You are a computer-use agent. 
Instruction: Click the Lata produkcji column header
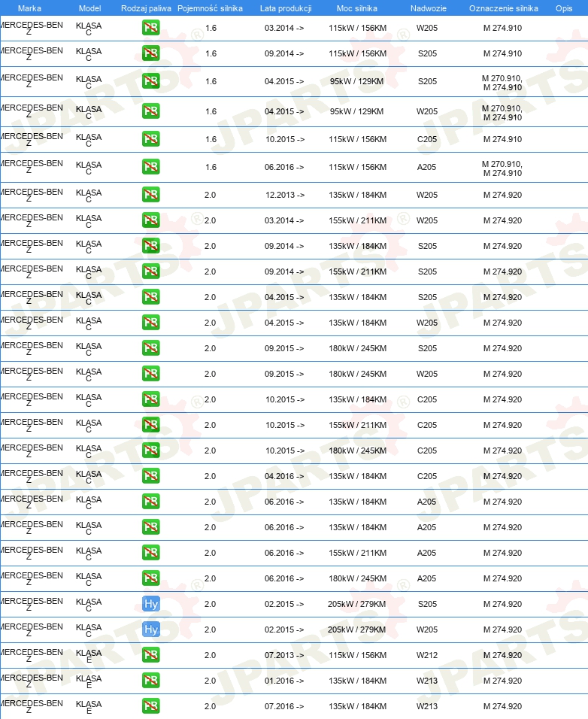[x=286, y=8]
